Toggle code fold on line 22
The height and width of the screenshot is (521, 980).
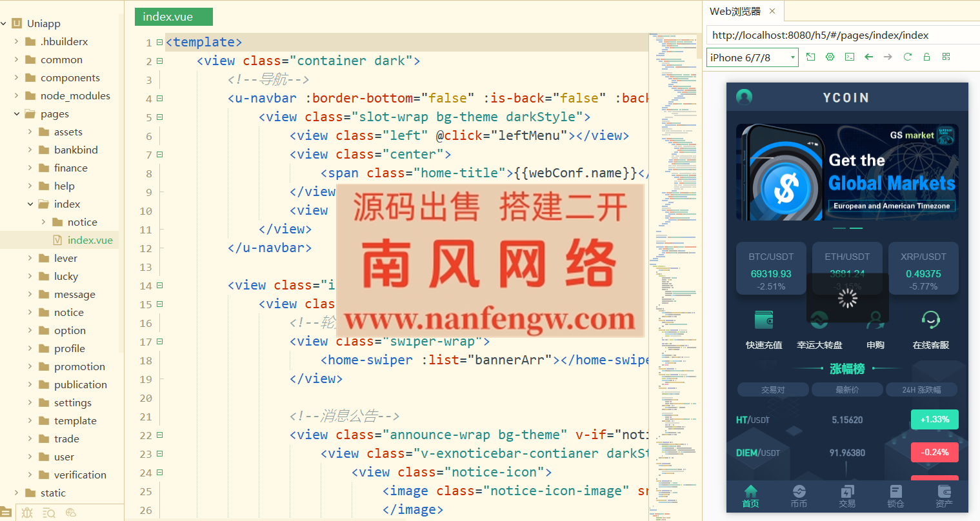click(159, 435)
